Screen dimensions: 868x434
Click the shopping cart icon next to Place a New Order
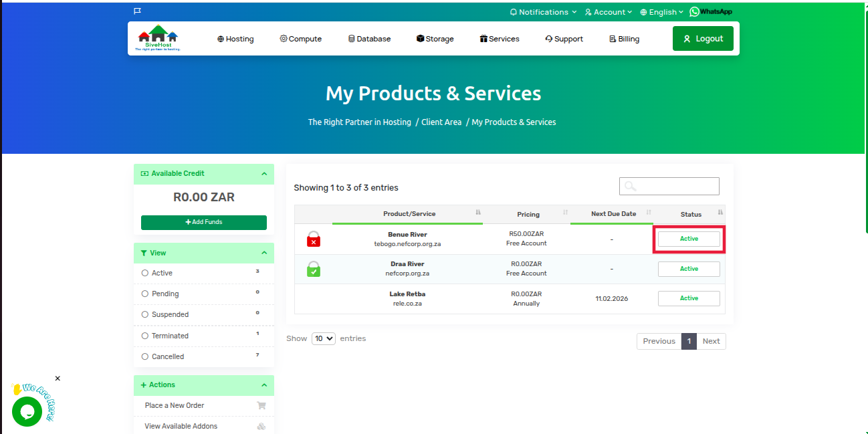click(261, 405)
